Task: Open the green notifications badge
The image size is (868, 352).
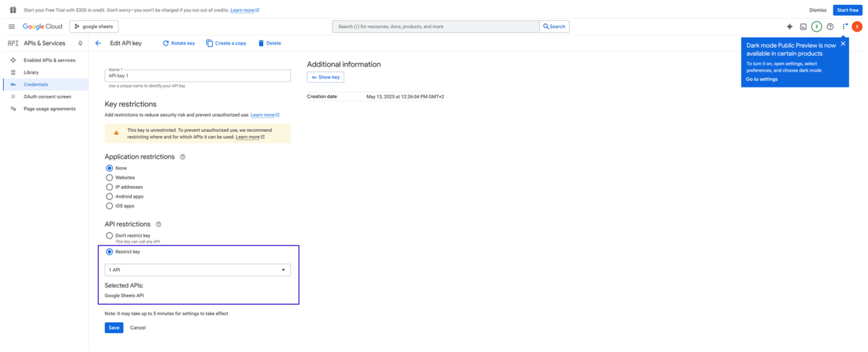Action: click(x=816, y=27)
